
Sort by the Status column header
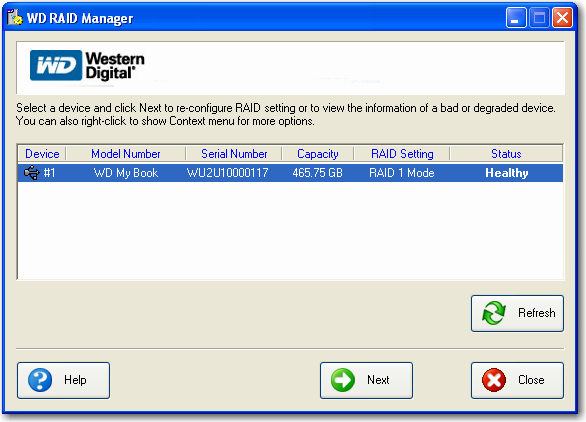506,154
